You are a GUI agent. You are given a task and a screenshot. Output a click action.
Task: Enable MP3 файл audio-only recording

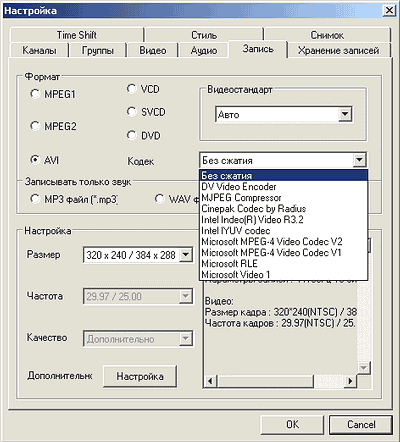pyautogui.click(x=35, y=199)
